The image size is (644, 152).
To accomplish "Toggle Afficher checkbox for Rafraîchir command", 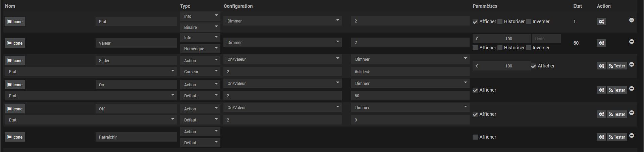I will pyautogui.click(x=475, y=137).
